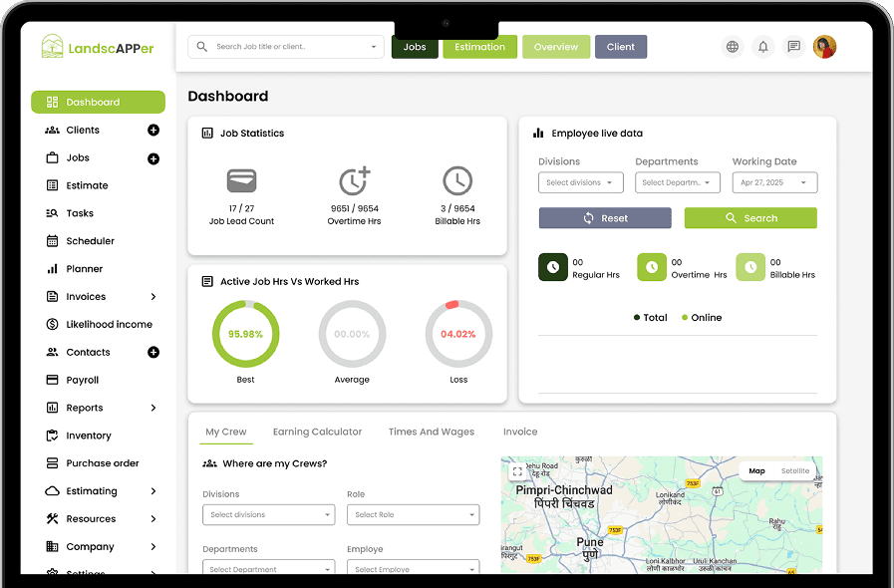
Task: Click the Overtime Hrs clock icon
Action: tap(651, 267)
